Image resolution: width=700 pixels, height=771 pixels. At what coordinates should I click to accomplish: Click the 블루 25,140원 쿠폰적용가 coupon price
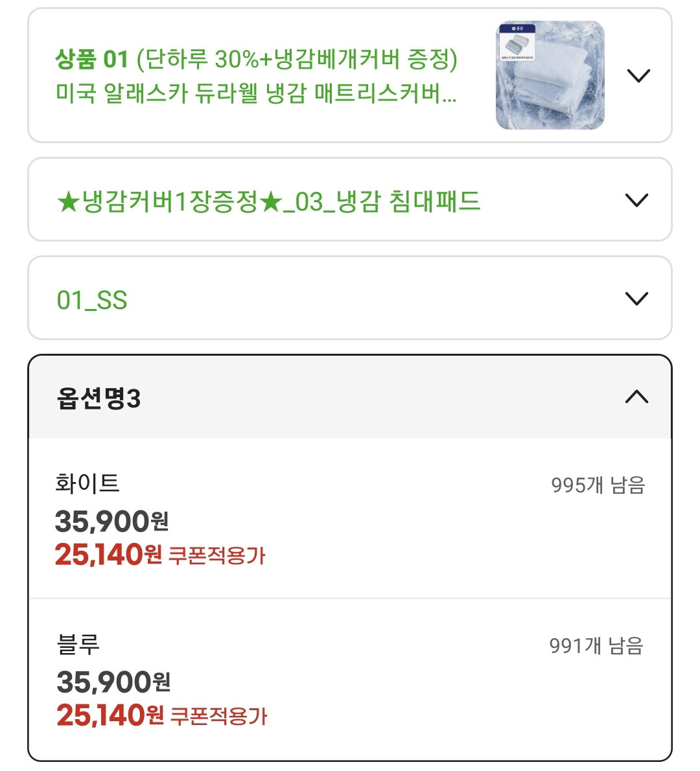[162, 715]
